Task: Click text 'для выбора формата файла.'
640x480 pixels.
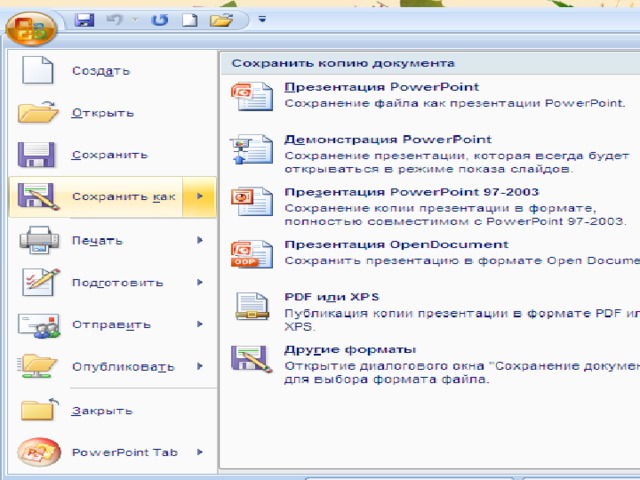Action: click(x=386, y=379)
